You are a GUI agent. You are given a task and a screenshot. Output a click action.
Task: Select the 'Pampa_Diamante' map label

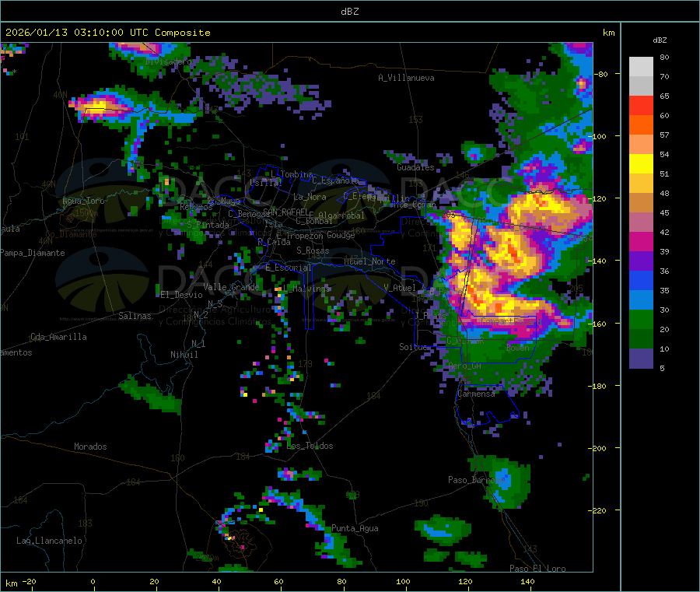[x=33, y=253]
